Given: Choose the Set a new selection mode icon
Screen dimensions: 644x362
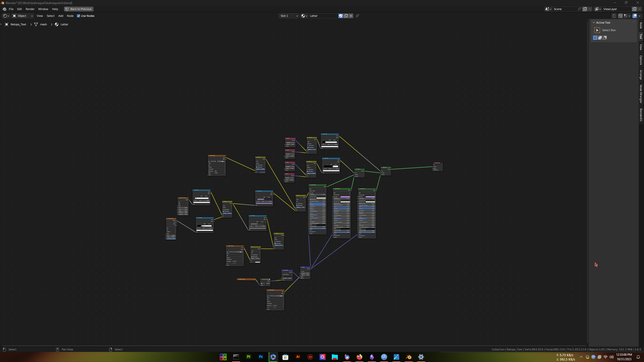Looking at the screenshot, I should [595, 38].
